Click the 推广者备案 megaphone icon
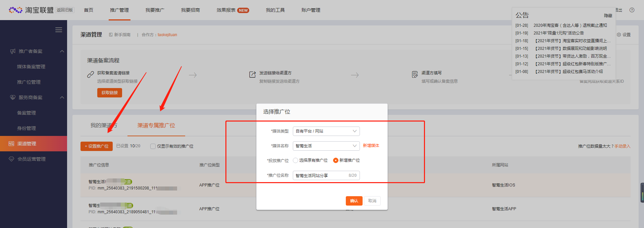644x228 pixels. click(13, 51)
